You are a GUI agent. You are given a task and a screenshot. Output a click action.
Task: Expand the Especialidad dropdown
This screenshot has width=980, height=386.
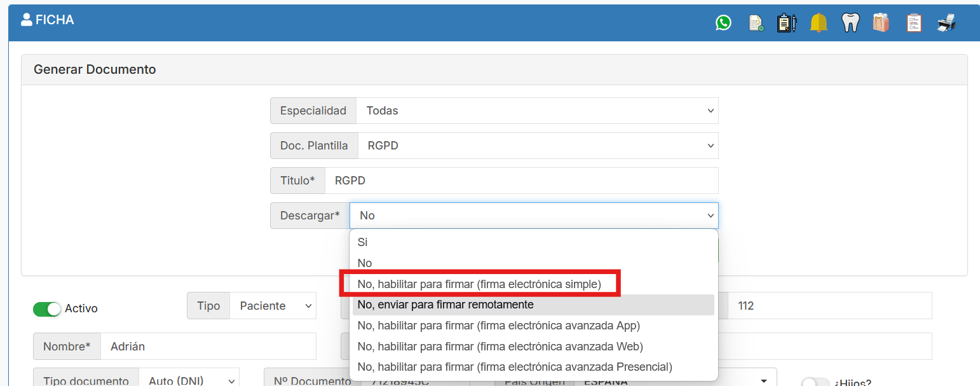click(538, 111)
